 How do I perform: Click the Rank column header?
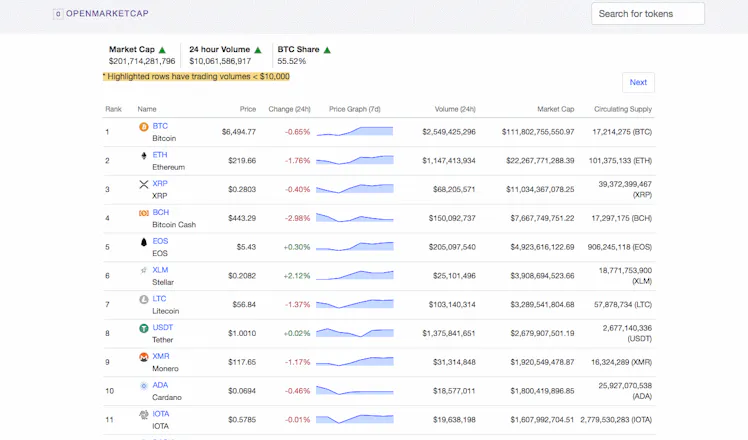pyautogui.click(x=114, y=109)
